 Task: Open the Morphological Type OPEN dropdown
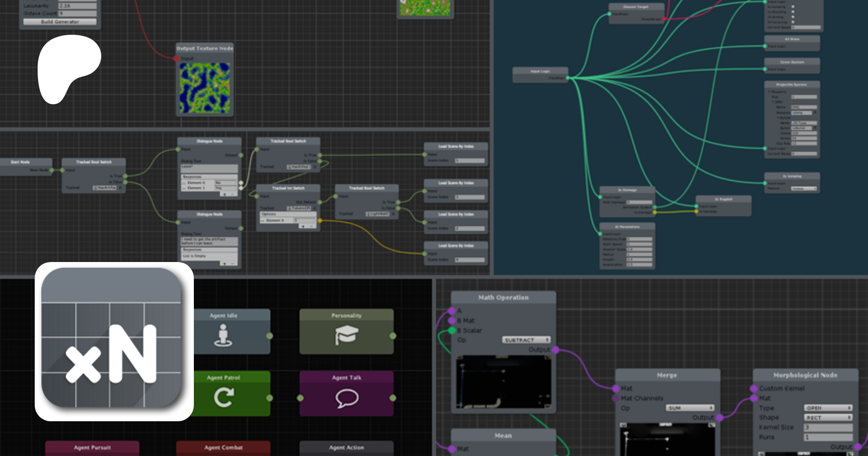[828, 408]
